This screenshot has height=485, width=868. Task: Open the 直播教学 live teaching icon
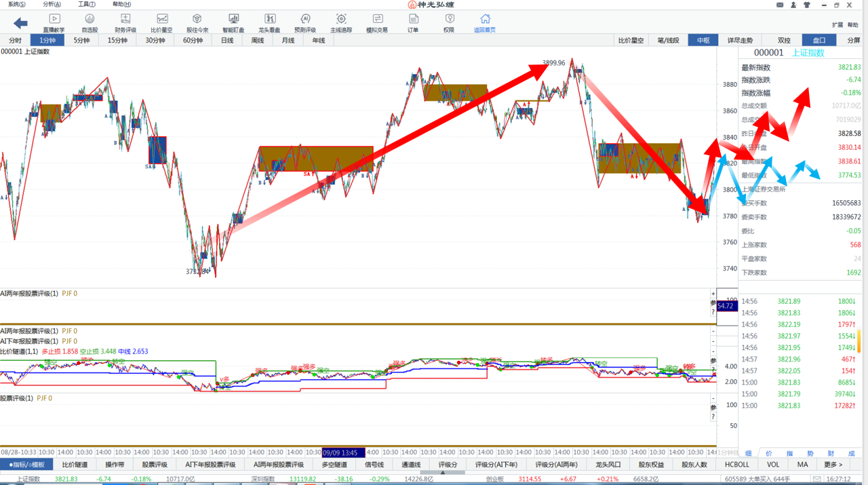point(54,23)
